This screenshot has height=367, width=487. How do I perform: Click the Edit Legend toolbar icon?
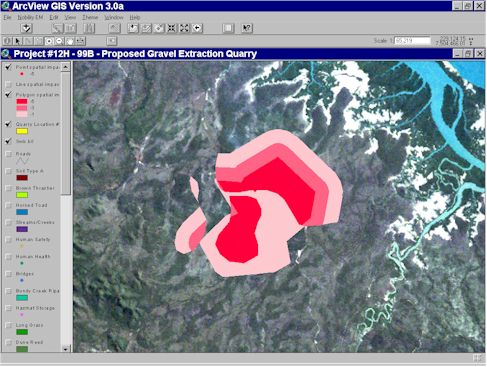coord(70,28)
